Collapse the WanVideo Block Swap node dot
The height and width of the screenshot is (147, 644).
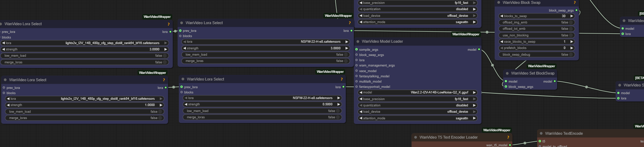499,2
